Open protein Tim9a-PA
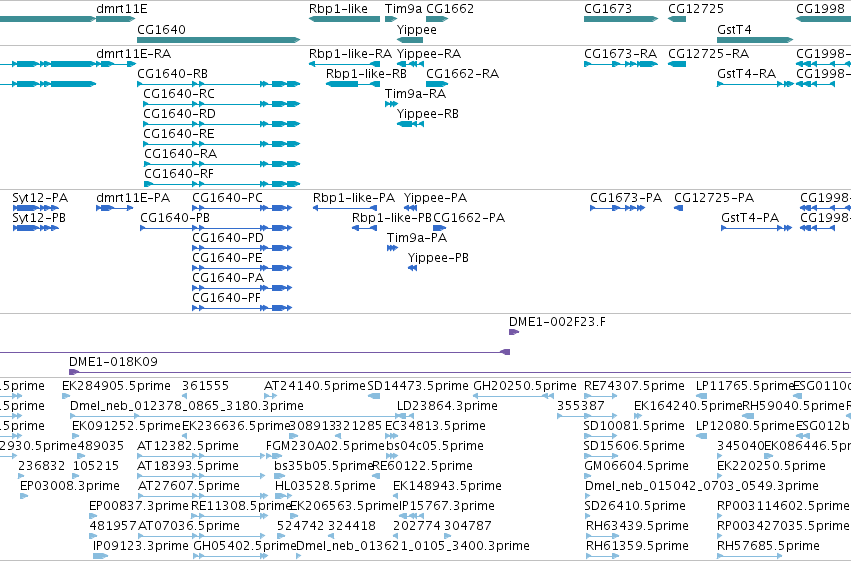 (x=417, y=238)
